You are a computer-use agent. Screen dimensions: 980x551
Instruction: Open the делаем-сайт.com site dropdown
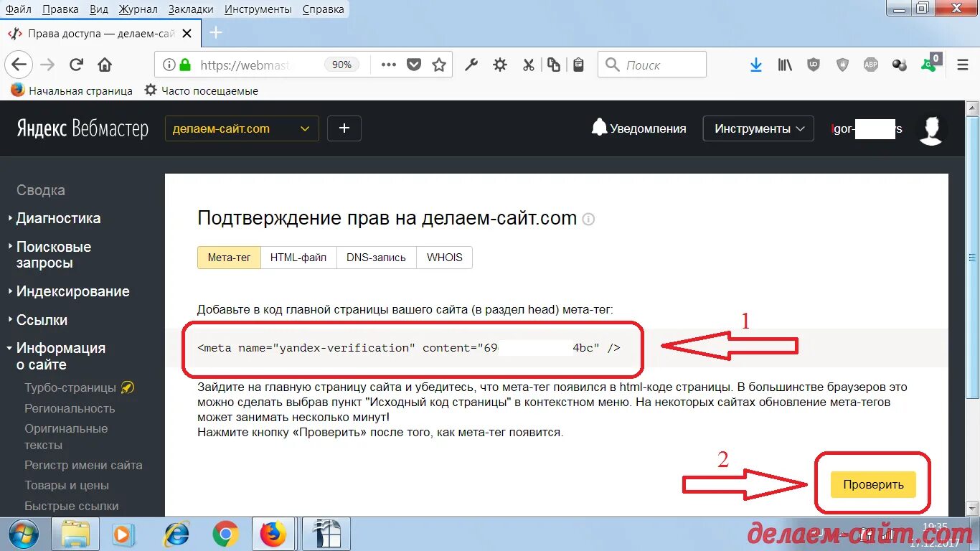click(242, 129)
